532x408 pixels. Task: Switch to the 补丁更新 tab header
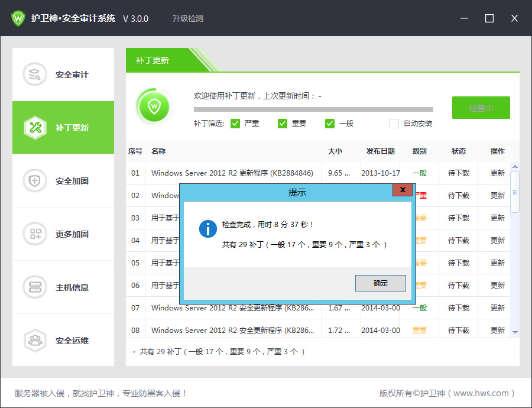click(x=153, y=60)
